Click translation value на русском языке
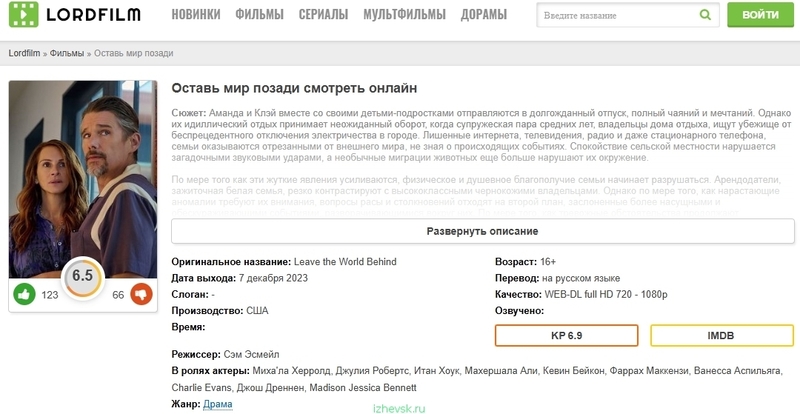The image size is (800, 414). tap(581, 278)
